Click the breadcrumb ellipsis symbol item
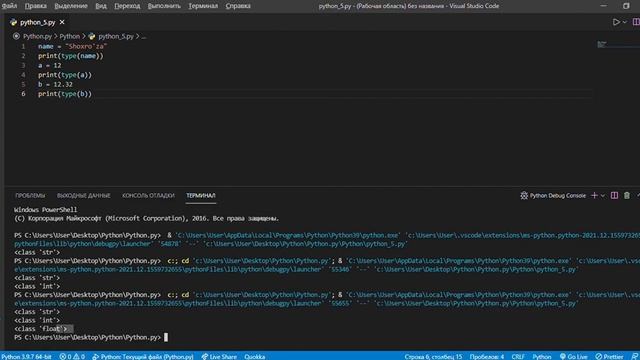This screenshot has width=640, height=360. click(x=144, y=36)
